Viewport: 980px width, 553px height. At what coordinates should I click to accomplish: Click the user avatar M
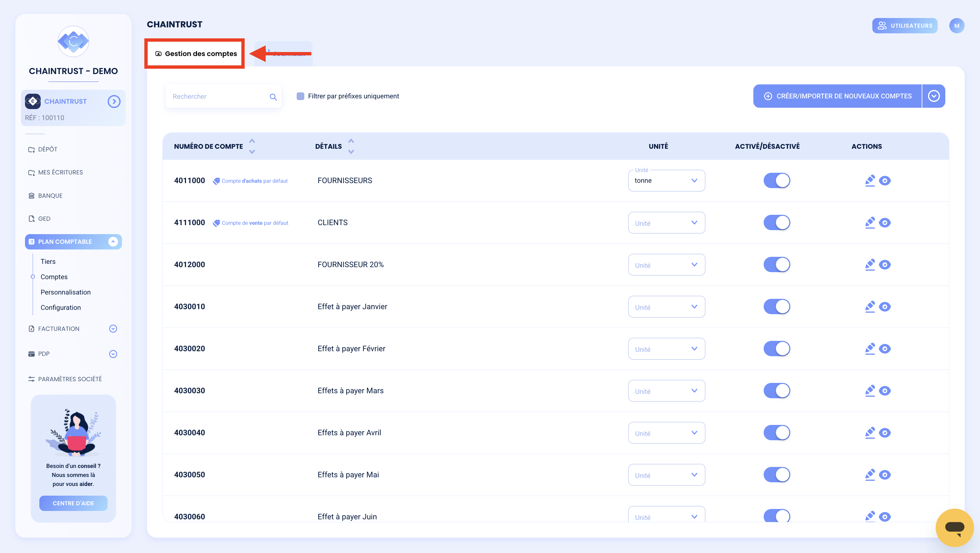click(956, 25)
